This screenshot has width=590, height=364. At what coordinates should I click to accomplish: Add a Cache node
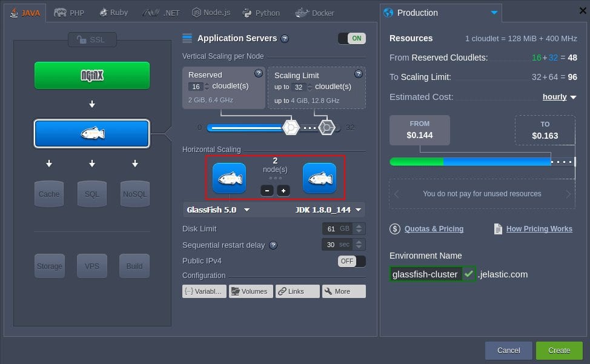point(49,194)
